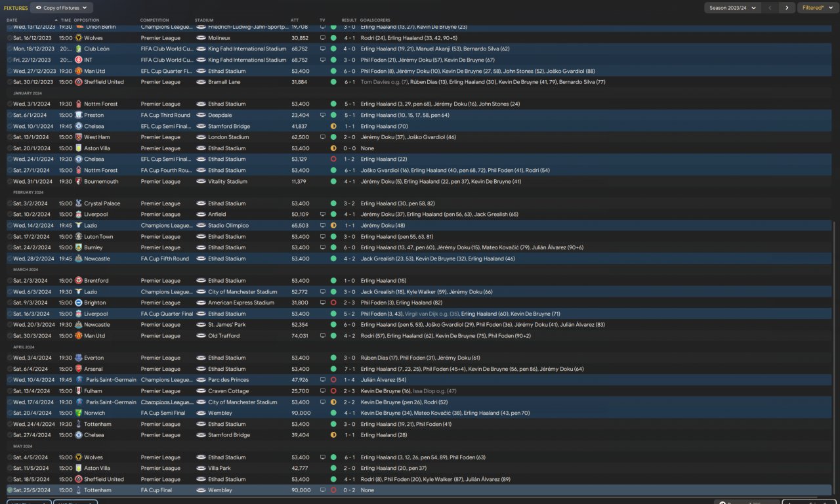Image resolution: width=840 pixels, height=504 pixels.
Task: Sort fixtures by the GOALSCORERS column header
Action: coord(375,20)
